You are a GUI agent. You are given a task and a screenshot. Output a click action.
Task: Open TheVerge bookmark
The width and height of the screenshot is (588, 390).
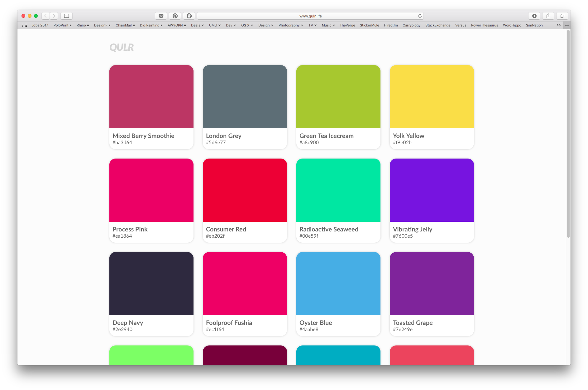(x=347, y=25)
